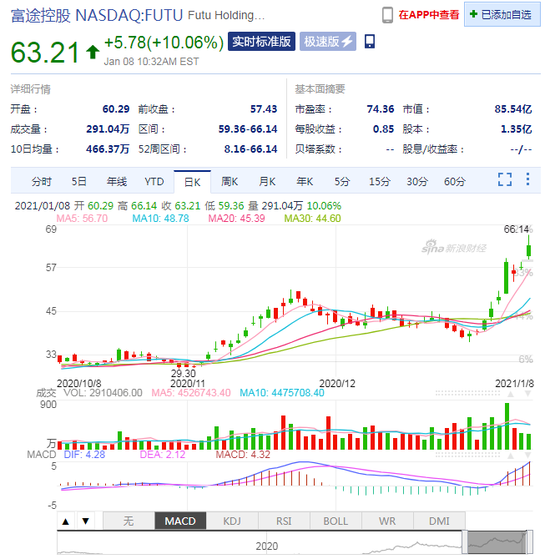Click the 市盈率 value 74.36
The width and height of the screenshot is (550, 559).
[380, 109]
